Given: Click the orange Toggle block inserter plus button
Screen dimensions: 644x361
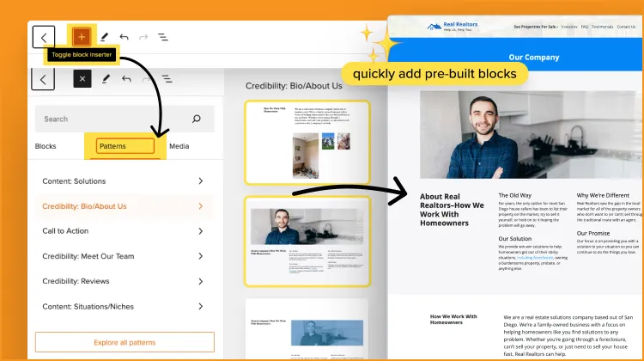Looking at the screenshot, I should 81,37.
